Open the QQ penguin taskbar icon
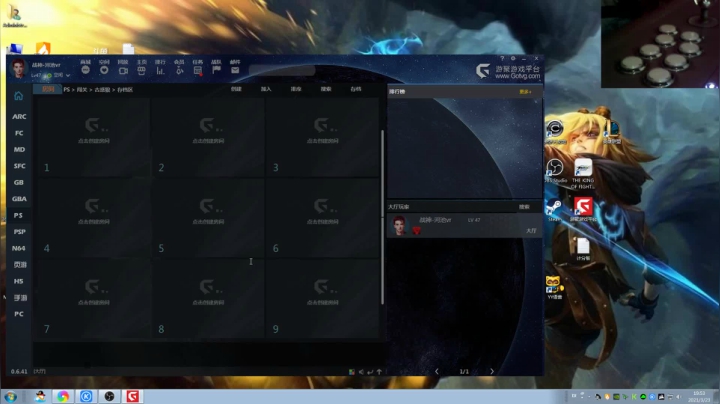Screen dimensions: 720x404 [40, 396]
